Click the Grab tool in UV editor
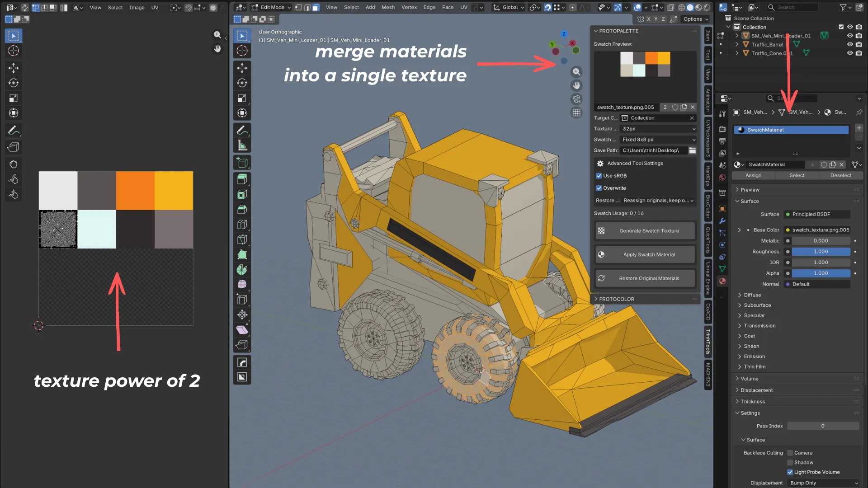 point(14,164)
